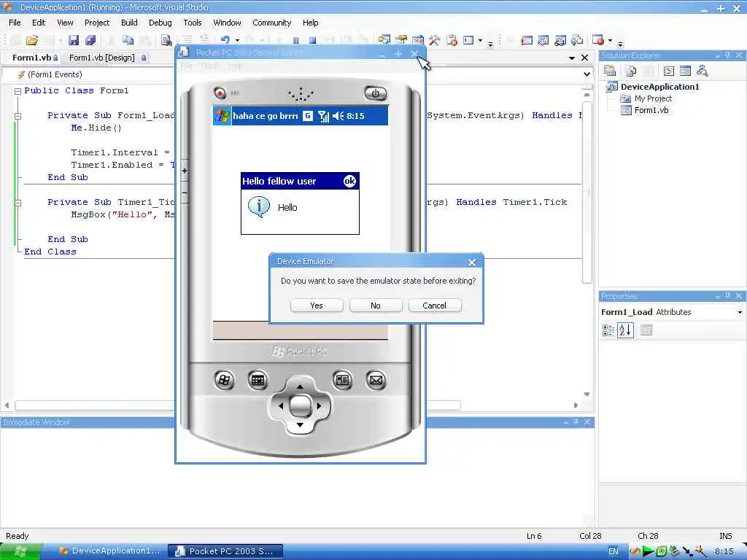Image resolution: width=747 pixels, height=560 pixels.
Task: Click the code editor horizontal scrollbar
Action: tap(96, 405)
